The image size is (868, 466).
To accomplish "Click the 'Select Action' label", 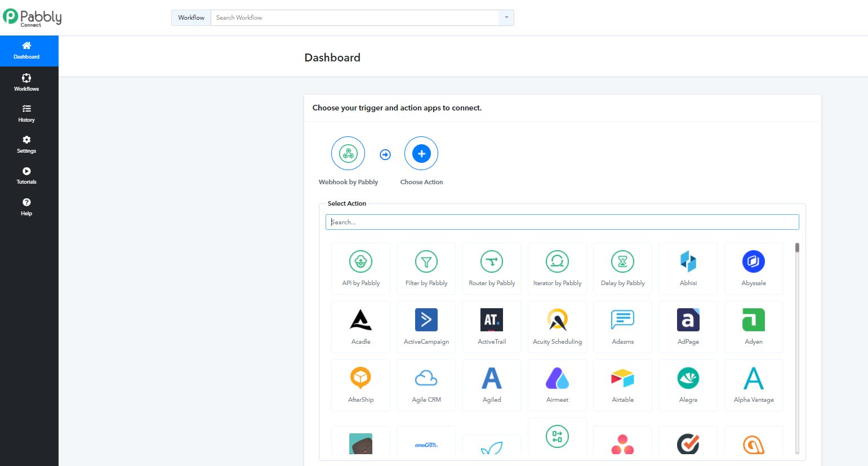I will (x=347, y=203).
